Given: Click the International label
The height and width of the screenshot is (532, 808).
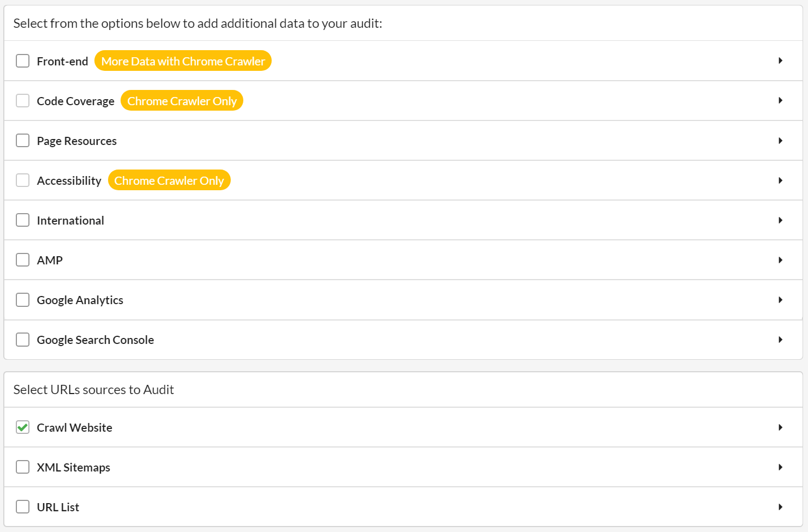Looking at the screenshot, I should click(70, 220).
